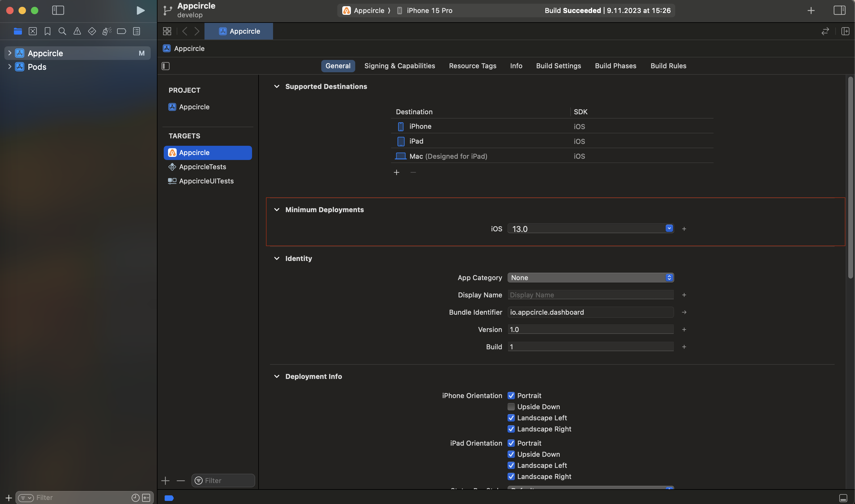Open the navigator filter options dropdown
This screenshot has width=855, height=504.
(x=26, y=498)
